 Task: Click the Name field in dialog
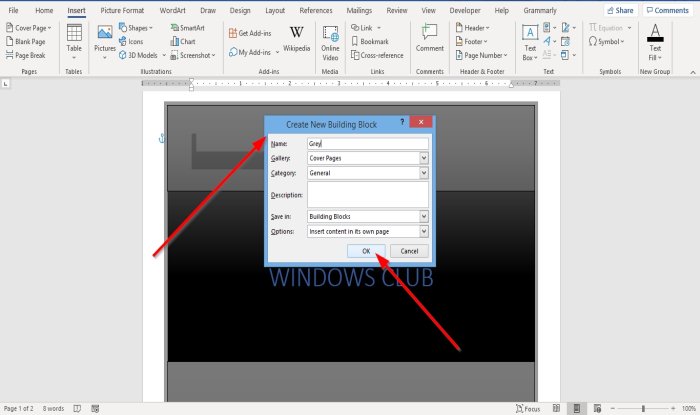tap(368, 144)
